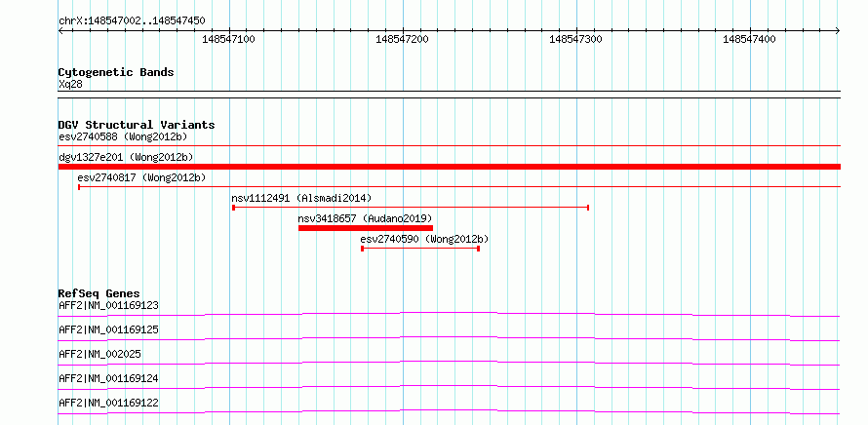Click the 148547200 ruler position label
This screenshot has width=868, height=425.
pyautogui.click(x=402, y=39)
